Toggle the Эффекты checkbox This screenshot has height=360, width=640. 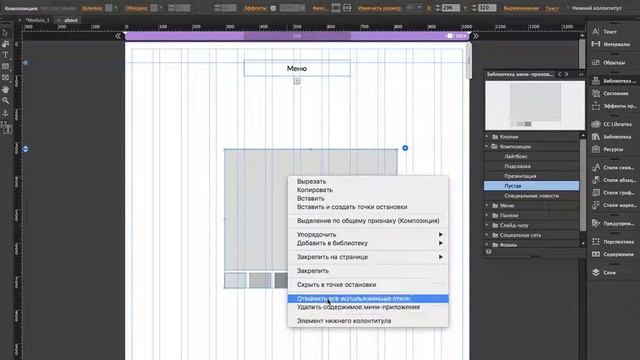point(273,8)
